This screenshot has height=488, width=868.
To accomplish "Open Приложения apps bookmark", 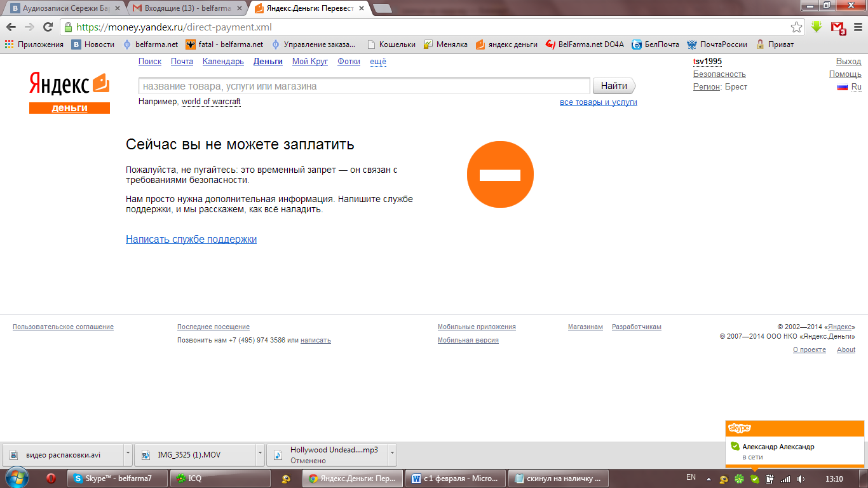I will coord(34,44).
